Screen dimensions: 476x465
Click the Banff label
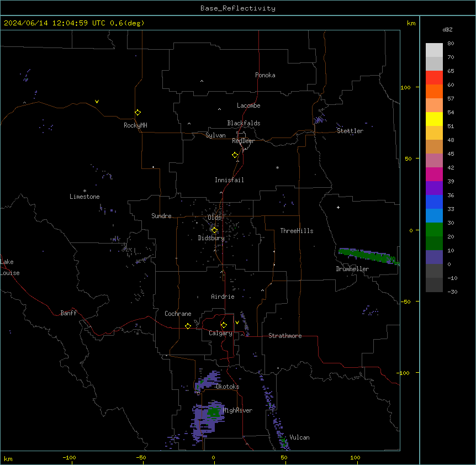pos(68,313)
